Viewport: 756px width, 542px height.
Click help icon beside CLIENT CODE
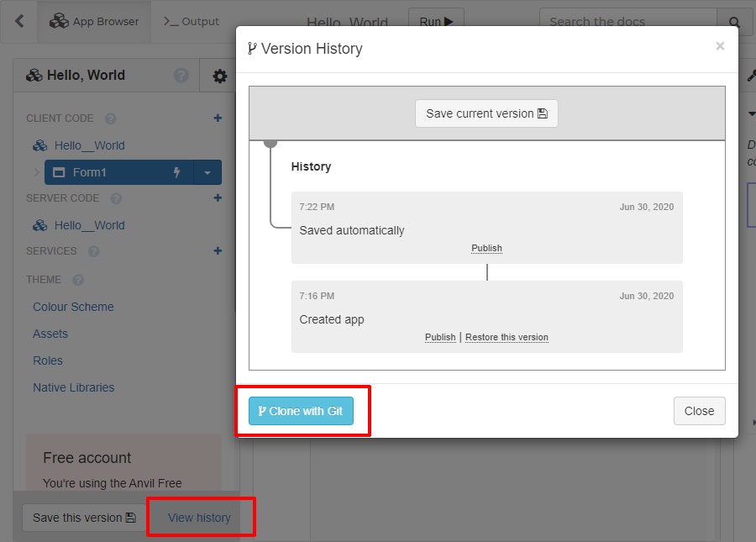[x=110, y=118]
